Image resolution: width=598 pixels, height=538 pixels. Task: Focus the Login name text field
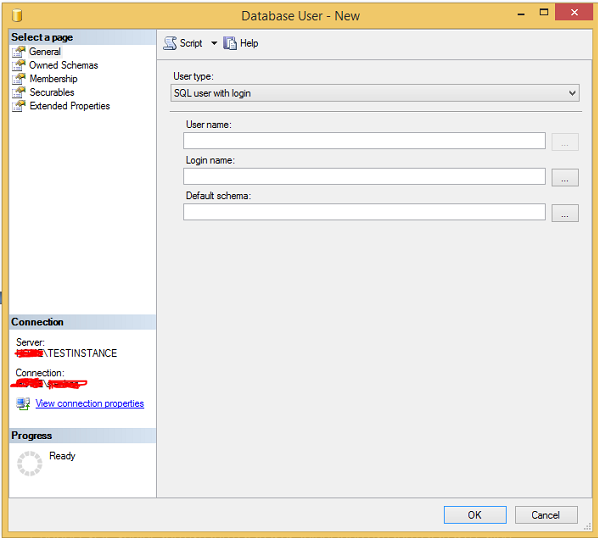(364, 177)
